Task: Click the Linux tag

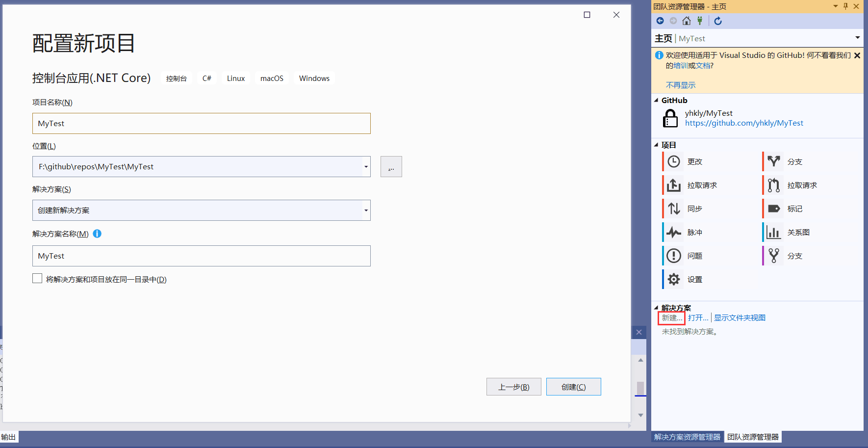Action: pyautogui.click(x=236, y=79)
